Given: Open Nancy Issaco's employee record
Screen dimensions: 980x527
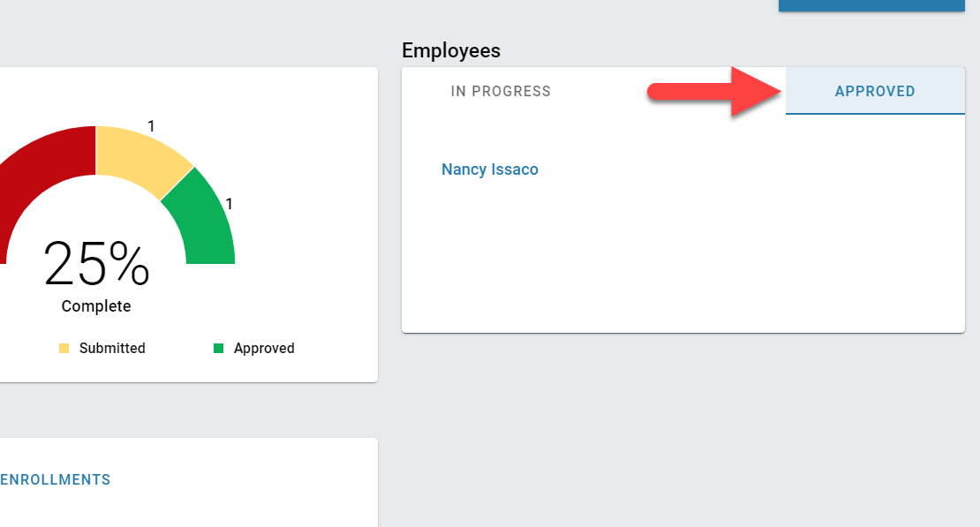Looking at the screenshot, I should pos(490,169).
